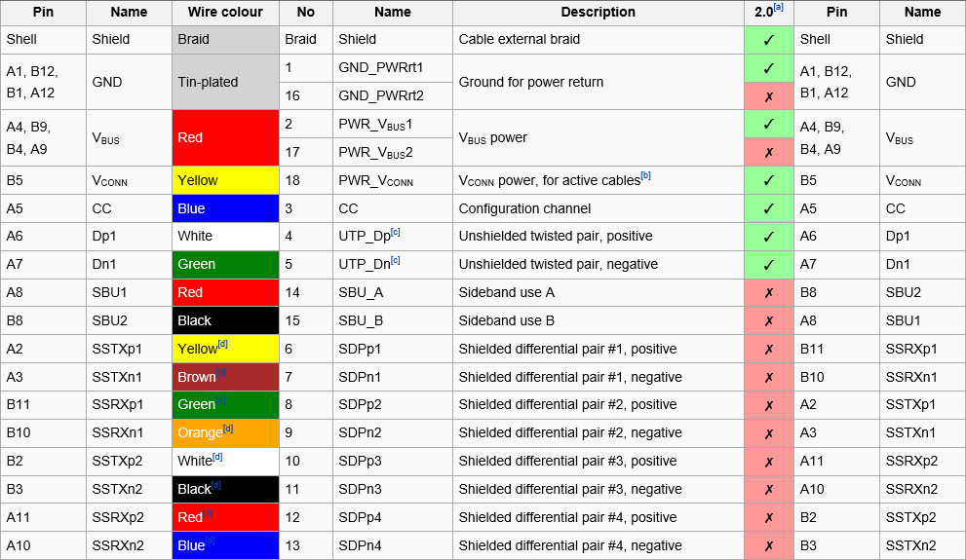Click the green check mark in the Shield row
Screen dimensions: 966x560
click(768, 40)
